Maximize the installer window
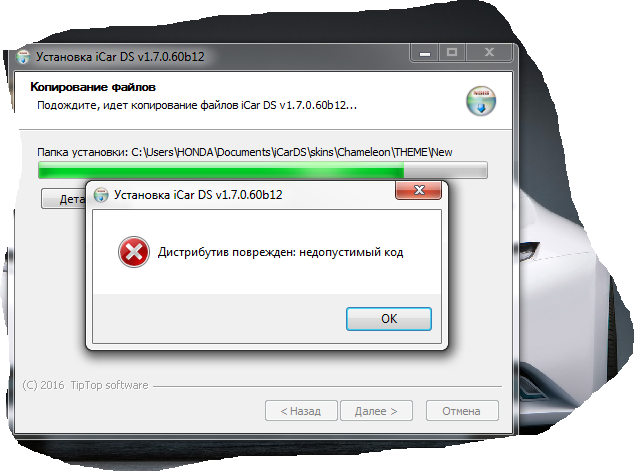The height and width of the screenshot is (471, 634). tap(452, 53)
